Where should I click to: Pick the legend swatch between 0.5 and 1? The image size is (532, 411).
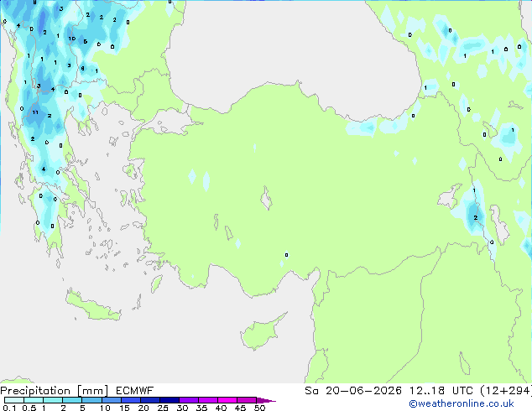click(x=34, y=400)
